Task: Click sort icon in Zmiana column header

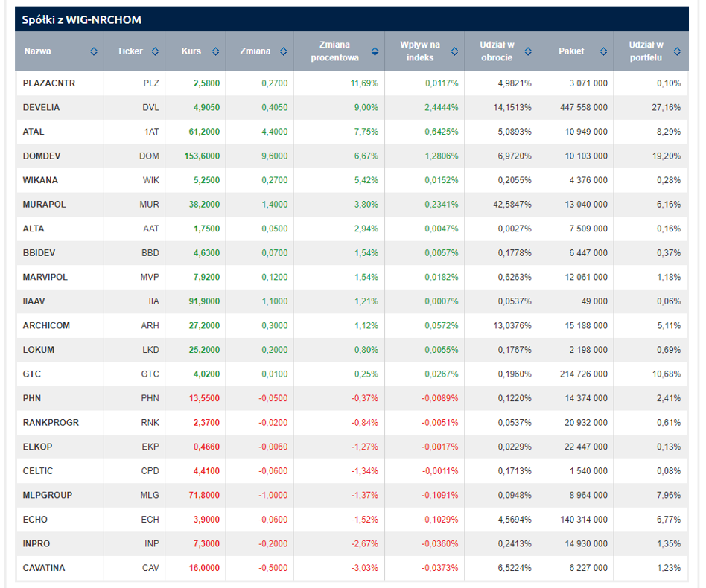Action: pos(283,51)
